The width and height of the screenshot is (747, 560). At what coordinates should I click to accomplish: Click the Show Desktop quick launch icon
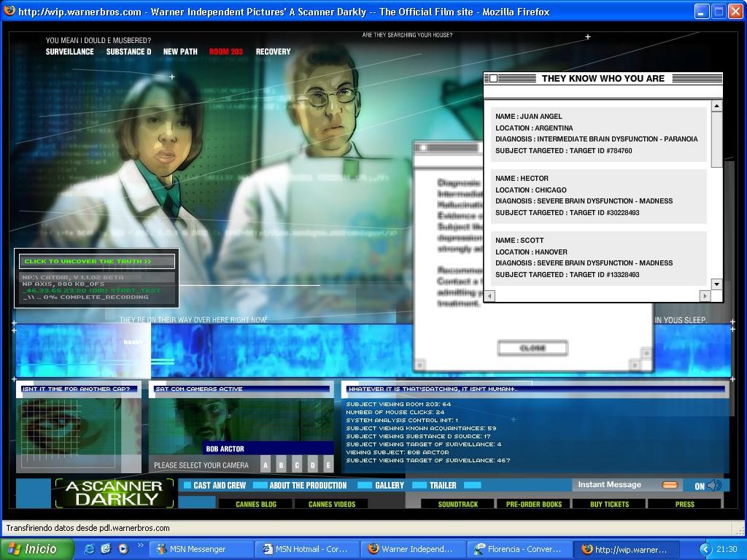[x=106, y=548]
